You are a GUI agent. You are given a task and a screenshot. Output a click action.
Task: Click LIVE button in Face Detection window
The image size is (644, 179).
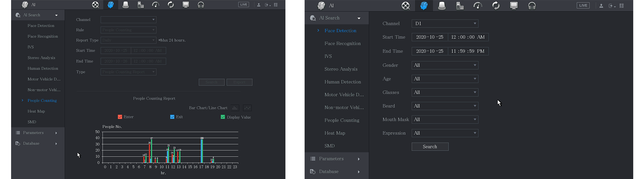pyautogui.click(x=583, y=5)
